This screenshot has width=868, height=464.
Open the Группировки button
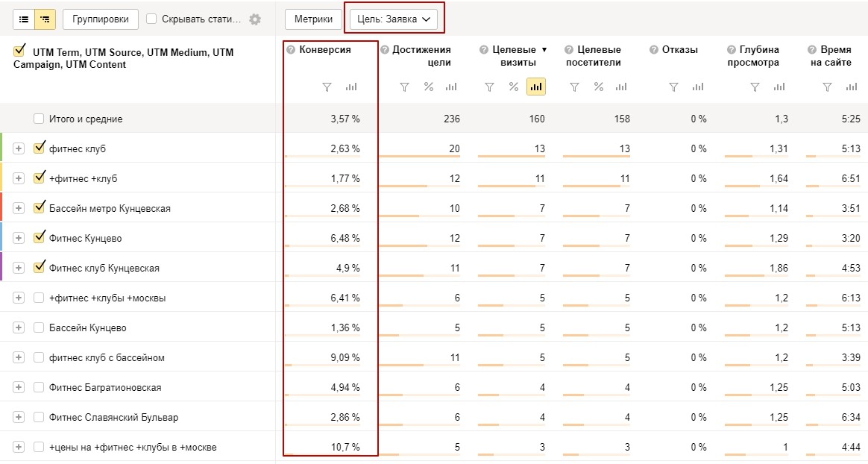point(100,19)
